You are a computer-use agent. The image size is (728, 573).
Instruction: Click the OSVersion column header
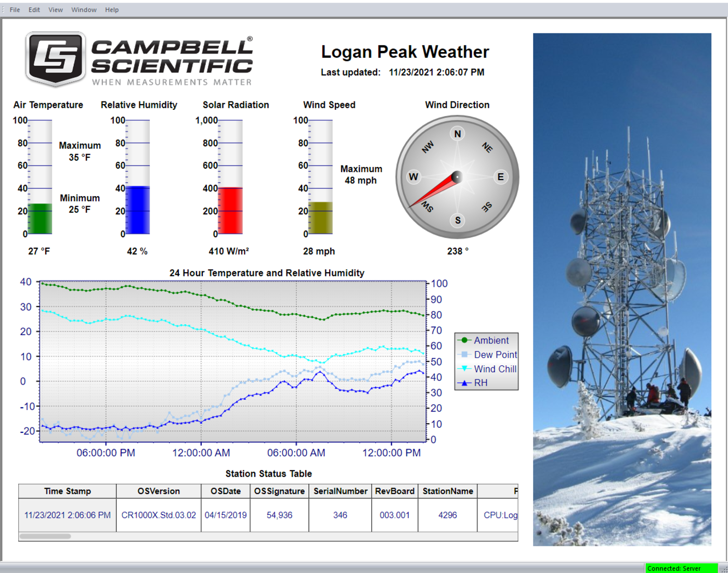[159, 491]
